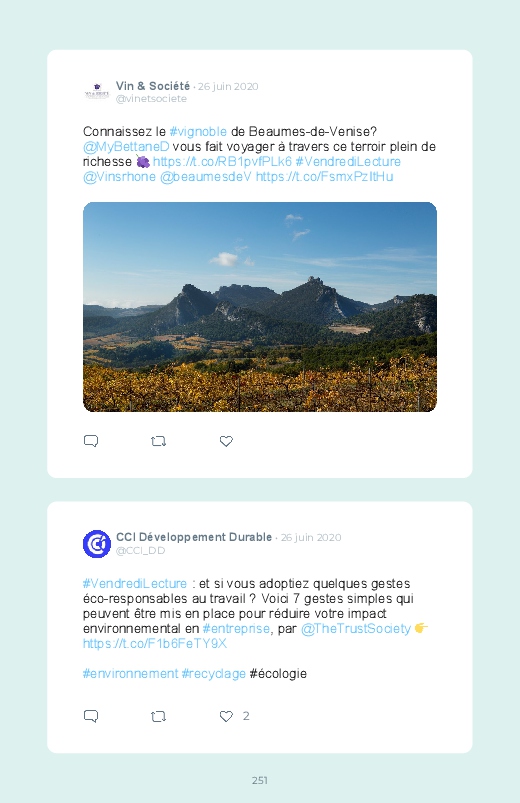Open the #entreprise hashtag
This screenshot has width=520, height=803.
[x=236, y=629]
